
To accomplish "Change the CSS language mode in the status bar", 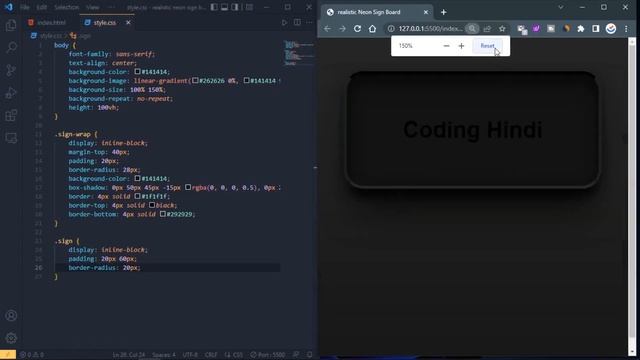I will coord(234,355).
